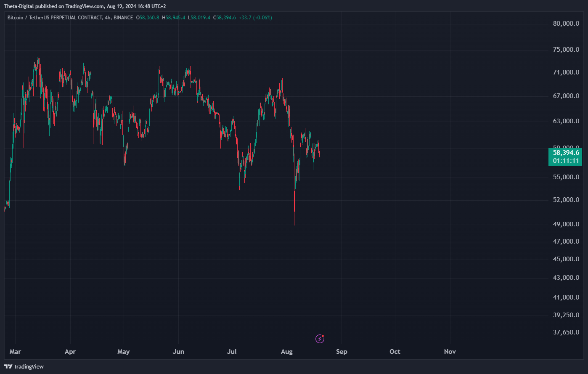Viewport: 588px width, 374px height.
Task: Click the 49,000.0 price axis label
Action: click(566, 224)
